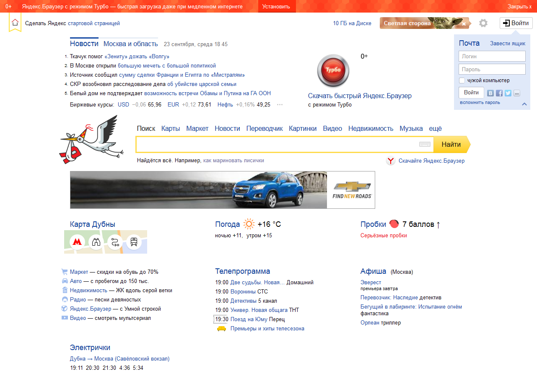
Task: Open the settings gear icon
Action: 483,23
